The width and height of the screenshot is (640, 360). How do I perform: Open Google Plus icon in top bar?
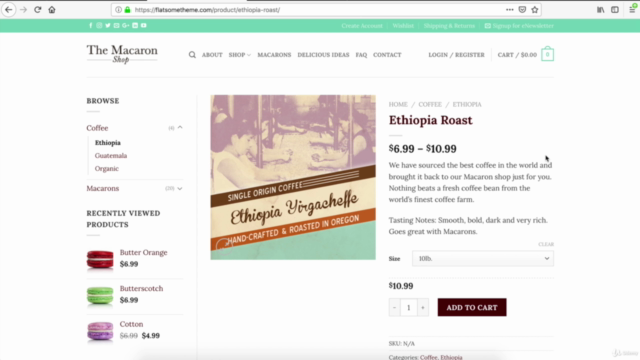(x=126, y=25)
